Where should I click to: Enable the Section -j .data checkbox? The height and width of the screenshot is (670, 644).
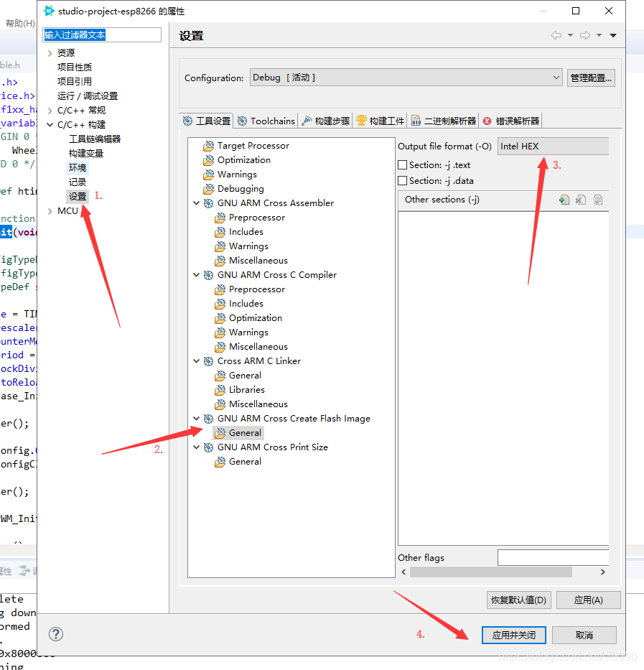pyautogui.click(x=402, y=181)
